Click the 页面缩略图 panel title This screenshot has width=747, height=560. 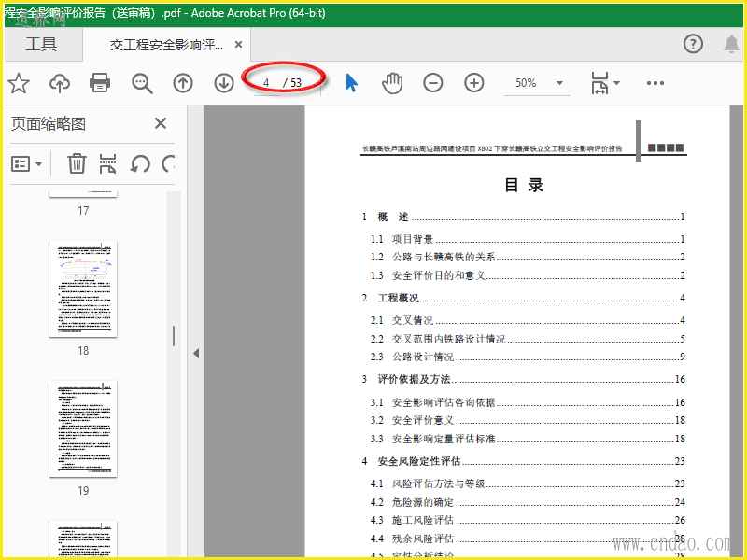point(49,124)
